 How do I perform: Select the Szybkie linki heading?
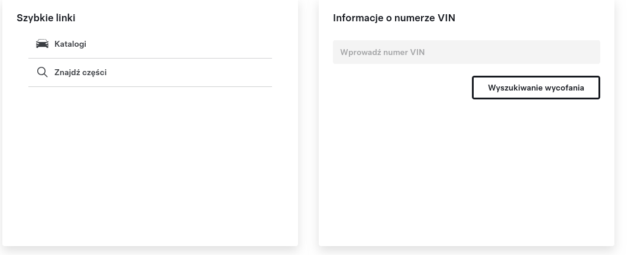(x=46, y=18)
